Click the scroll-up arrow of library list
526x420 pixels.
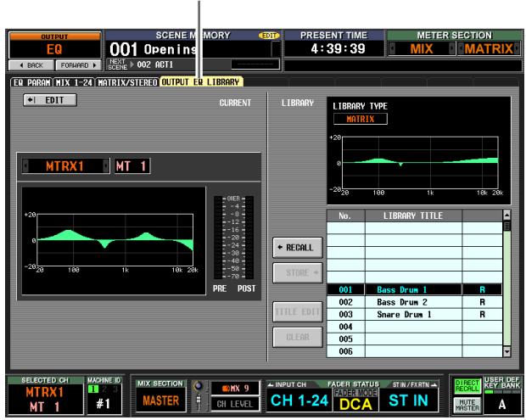pos(506,215)
